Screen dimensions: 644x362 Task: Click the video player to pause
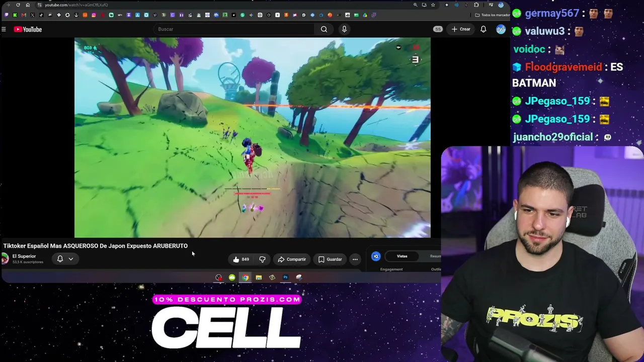point(253,137)
